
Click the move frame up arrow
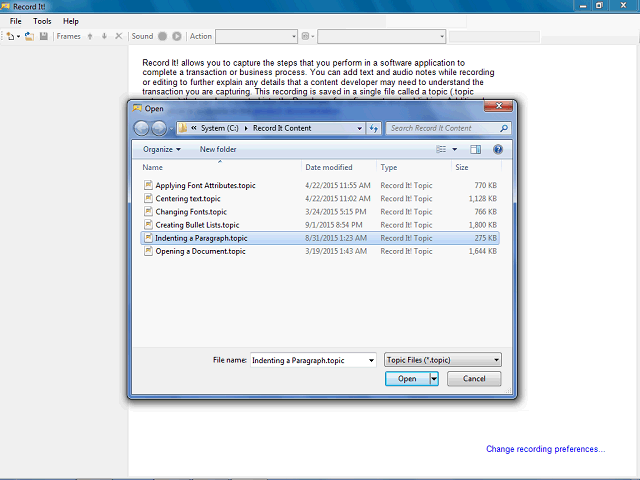90,36
